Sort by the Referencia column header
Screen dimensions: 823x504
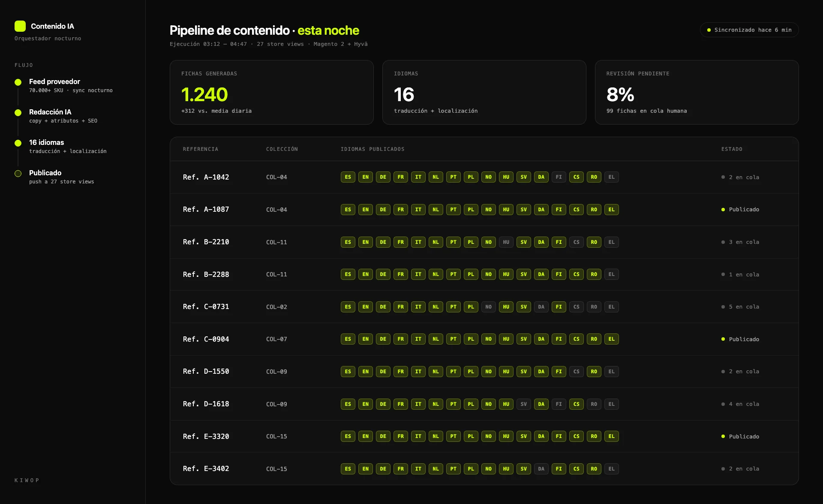click(x=200, y=149)
